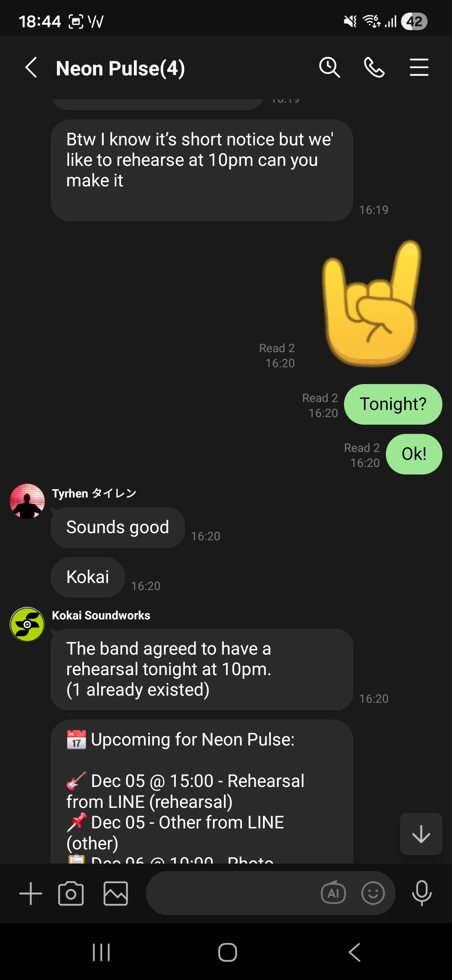
Task: Tap the Android home navigation button
Action: tap(228, 952)
